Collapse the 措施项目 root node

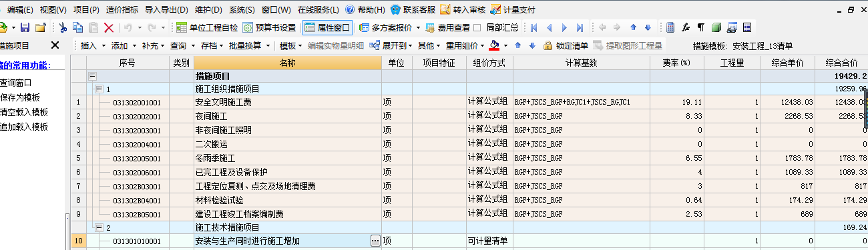coord(93,77)
